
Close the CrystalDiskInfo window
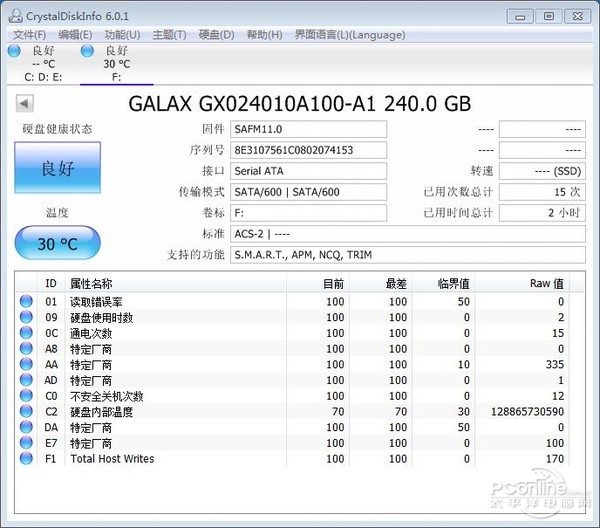[x=578, y=16]
